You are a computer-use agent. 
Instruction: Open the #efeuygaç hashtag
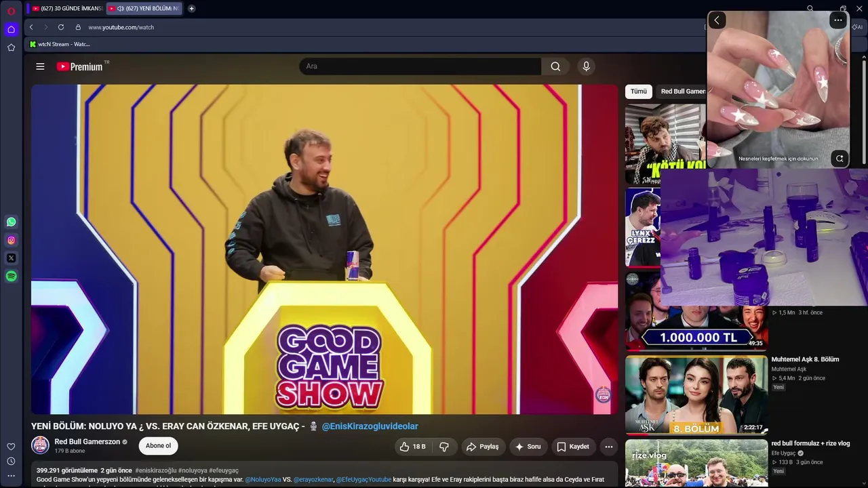[x=224, y=470]
